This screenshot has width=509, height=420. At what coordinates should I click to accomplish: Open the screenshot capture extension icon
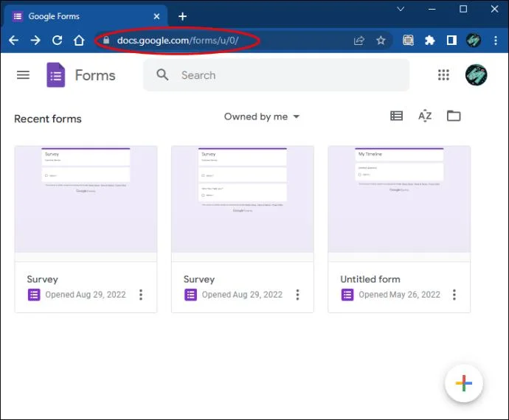click(408, 41)
